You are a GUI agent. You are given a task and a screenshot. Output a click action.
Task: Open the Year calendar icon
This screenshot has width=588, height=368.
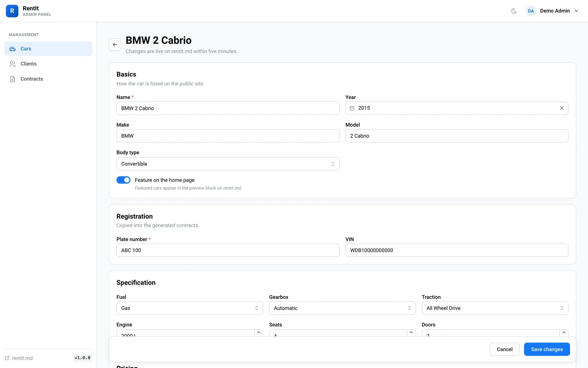click(352, 108)
